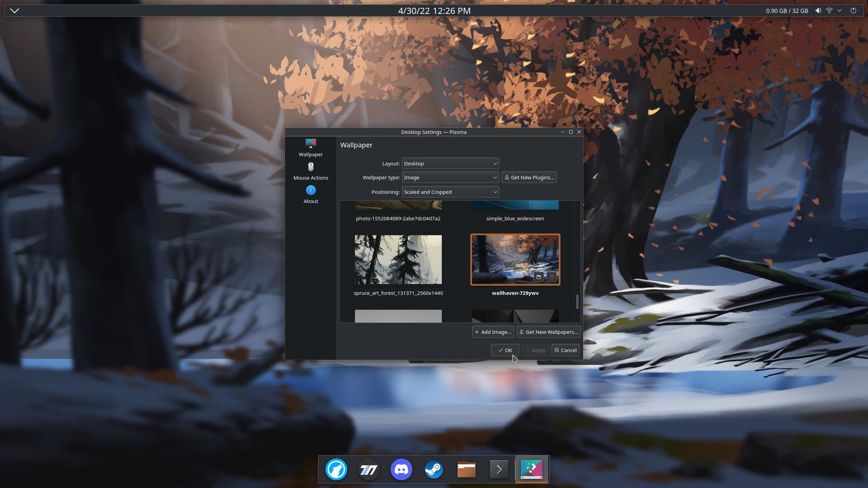Click the wallpaper list scrollbar handle
Screen dimensions: 868x488
pyautogui.click(x=577, y=302)
